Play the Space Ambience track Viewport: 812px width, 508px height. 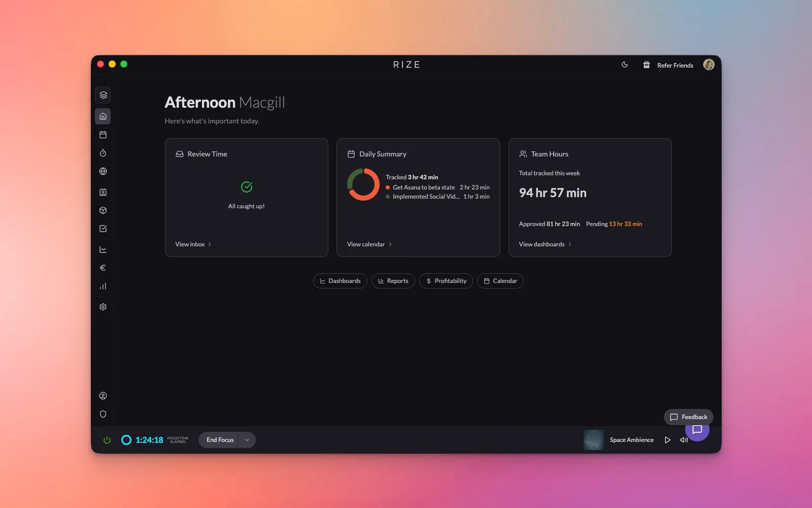(667, 440)
